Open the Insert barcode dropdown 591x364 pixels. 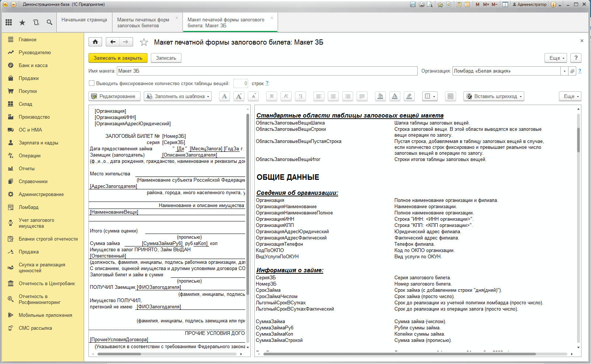coord(494,96)
